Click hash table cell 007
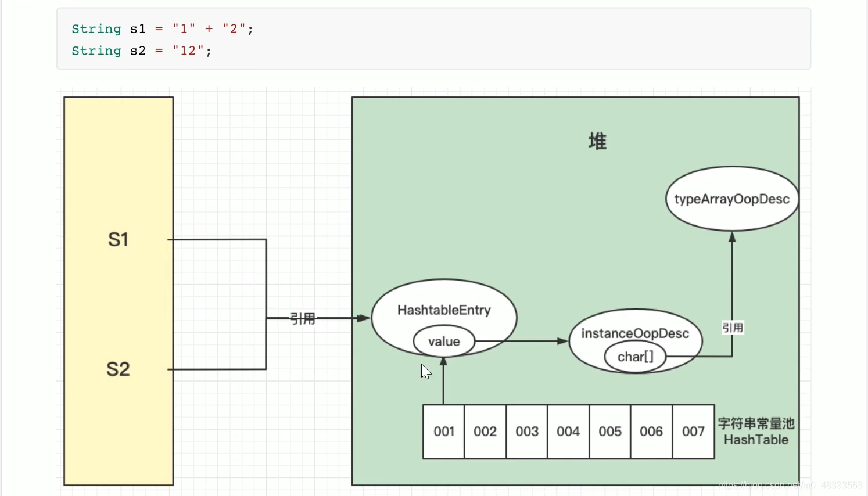This screenshot has width=868, height=496. pos(694,432)
